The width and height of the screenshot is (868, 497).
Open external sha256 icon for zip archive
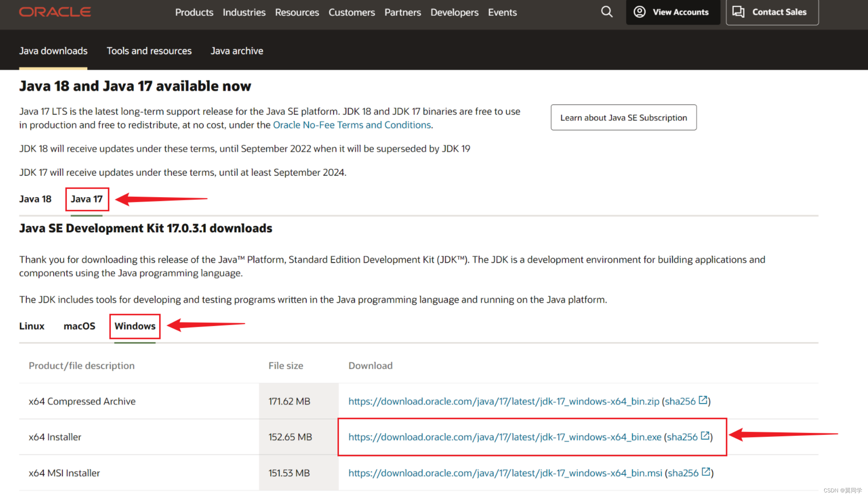(703, 400)
